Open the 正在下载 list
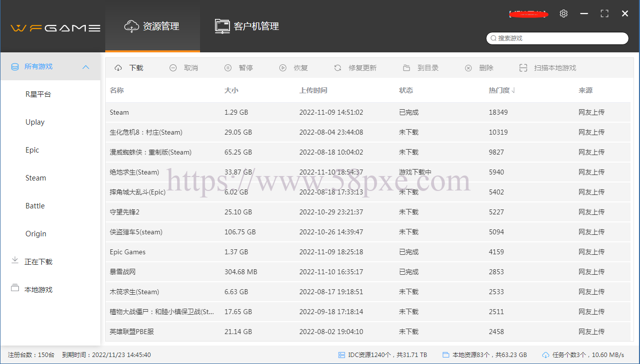Image resolution: width=640 pixels, height=364 pixels. coord(38,262)
